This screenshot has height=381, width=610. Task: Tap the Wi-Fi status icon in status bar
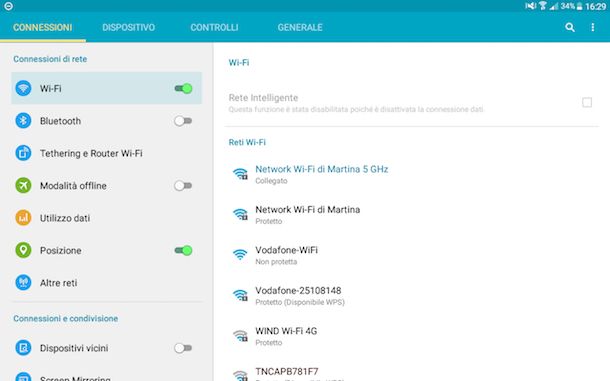pyautogui.click(x=542, y=5)
